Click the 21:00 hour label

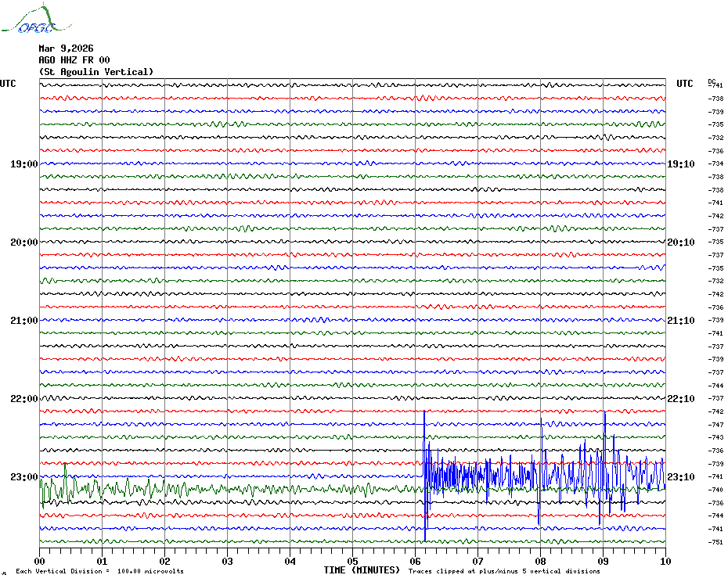pyautogui.click(x=23, y=321)
